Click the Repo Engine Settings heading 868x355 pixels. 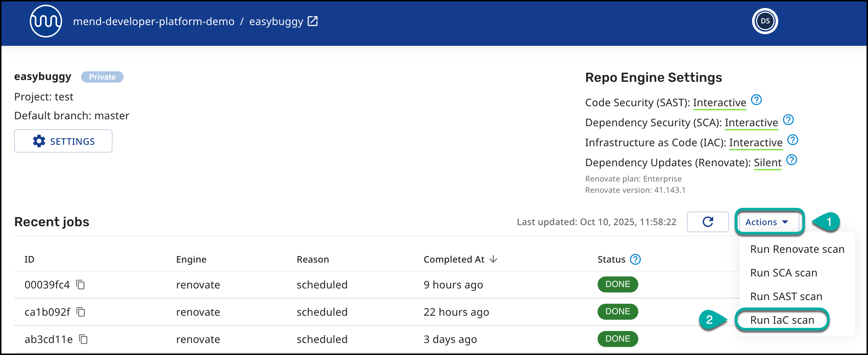click(x=654, y=77)
